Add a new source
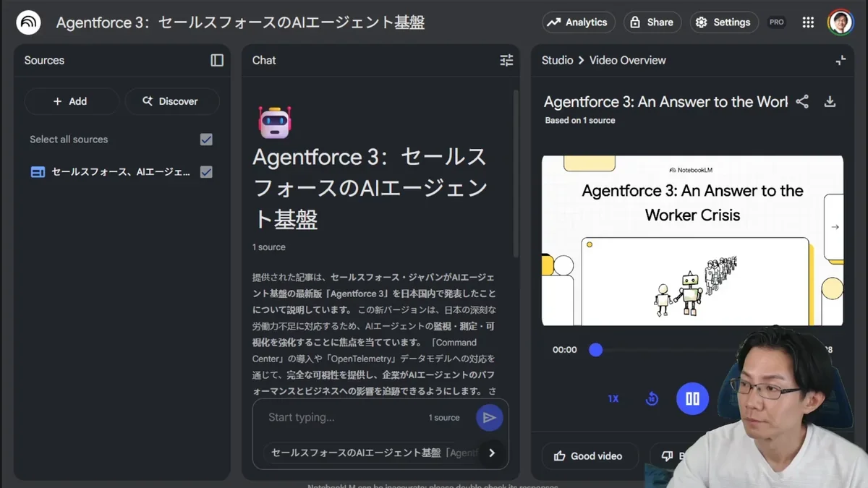This screenshot has width=868, height=488. click(72, 101)
